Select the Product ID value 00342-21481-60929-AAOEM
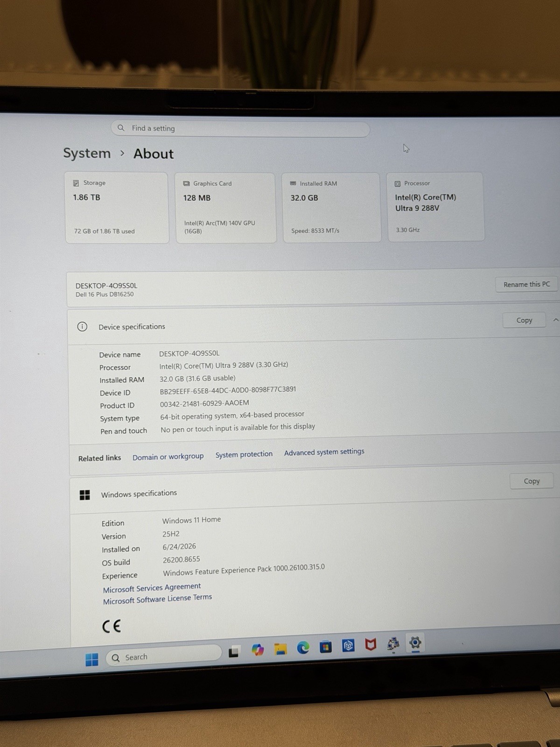This screenshot has width=560, height=747. click(204, 403)
